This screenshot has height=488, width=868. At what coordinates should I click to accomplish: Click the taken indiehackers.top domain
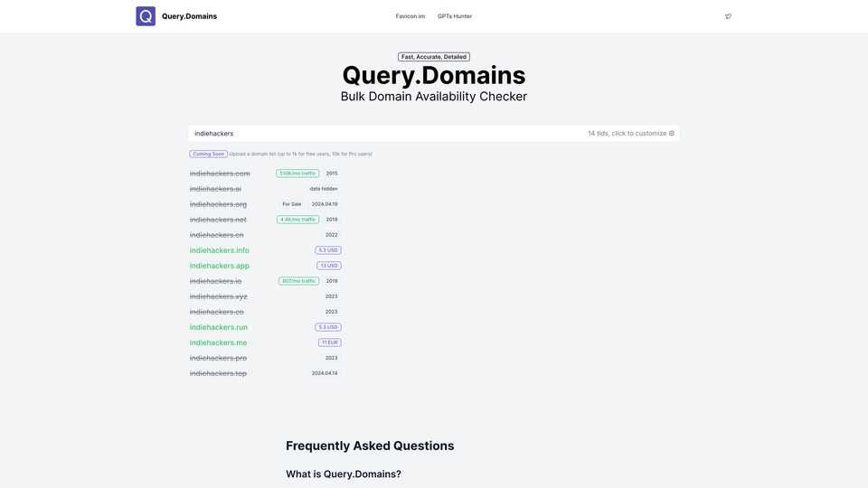218,373
